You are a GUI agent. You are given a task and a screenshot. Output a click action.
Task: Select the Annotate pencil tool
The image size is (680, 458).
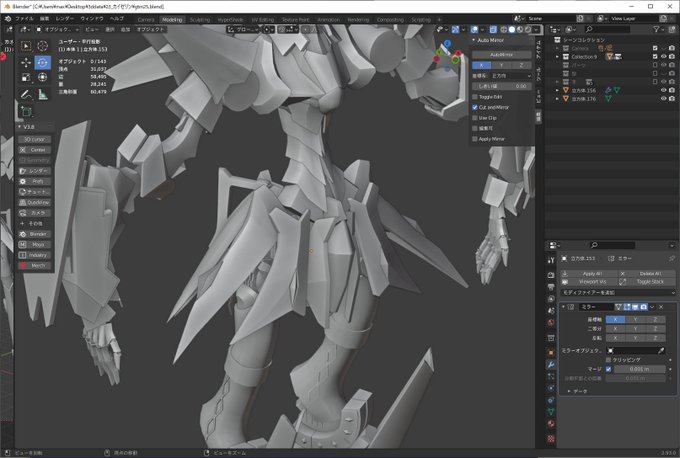26,94
